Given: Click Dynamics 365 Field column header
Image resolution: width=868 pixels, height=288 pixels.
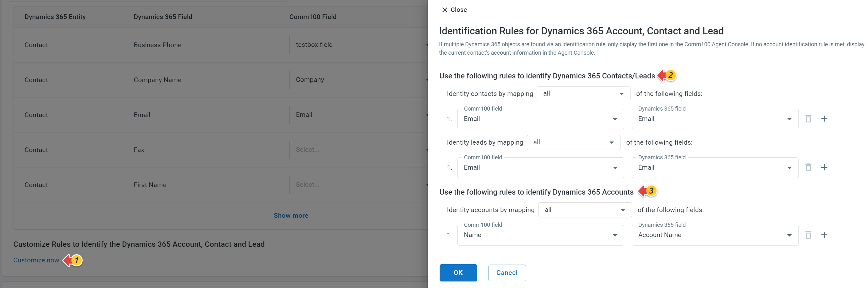Looking at the screenshot, I should (x=163, y=17).
